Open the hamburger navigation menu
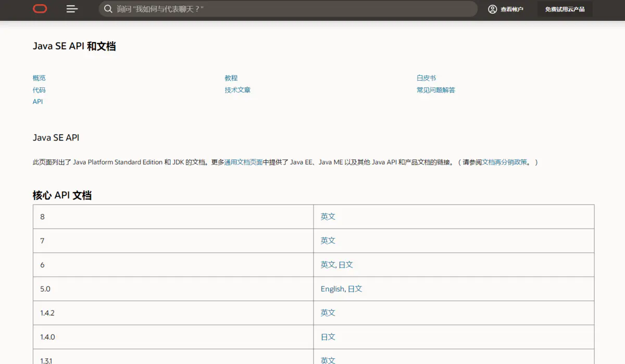Image resolution: width=625 pixels, height=364 pixels. (x=72, y=9)
